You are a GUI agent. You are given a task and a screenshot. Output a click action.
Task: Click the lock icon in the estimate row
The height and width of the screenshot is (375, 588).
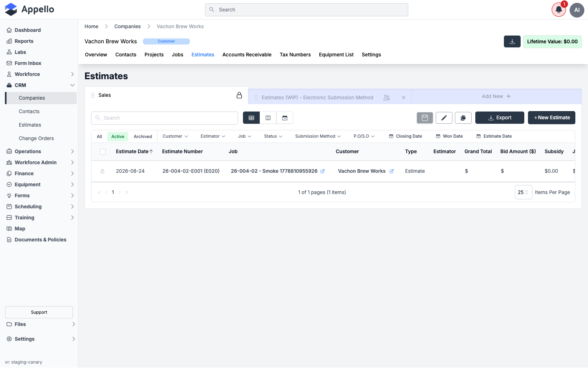(x=102, y=171)
